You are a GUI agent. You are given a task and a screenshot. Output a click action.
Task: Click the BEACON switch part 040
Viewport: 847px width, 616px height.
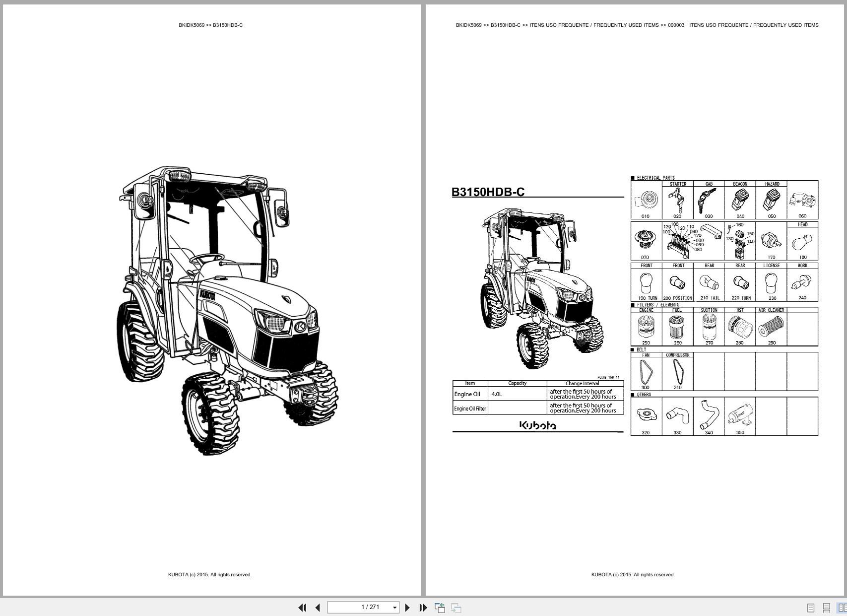pyautogui.click(x=740, y=200)
